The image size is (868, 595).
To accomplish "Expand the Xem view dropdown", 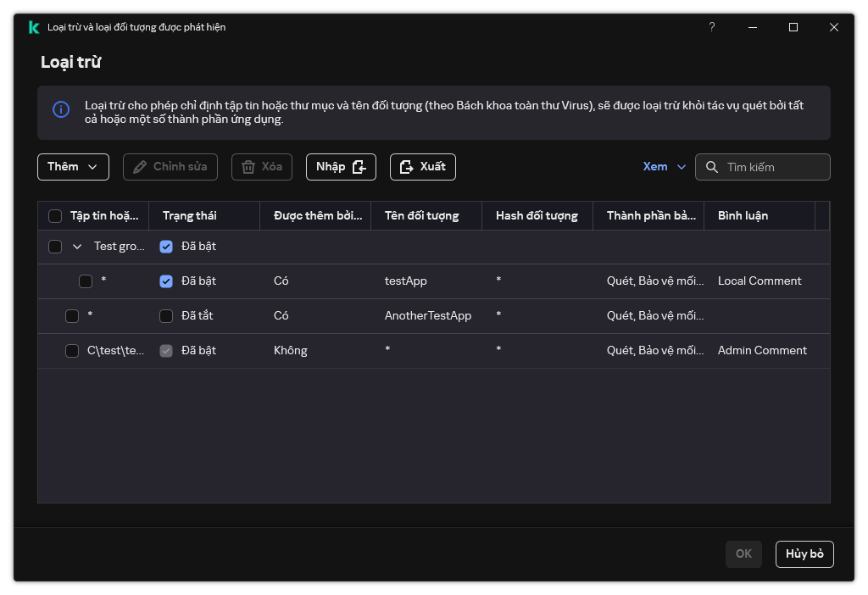I will pyautogui.click(x=665, y=167).
